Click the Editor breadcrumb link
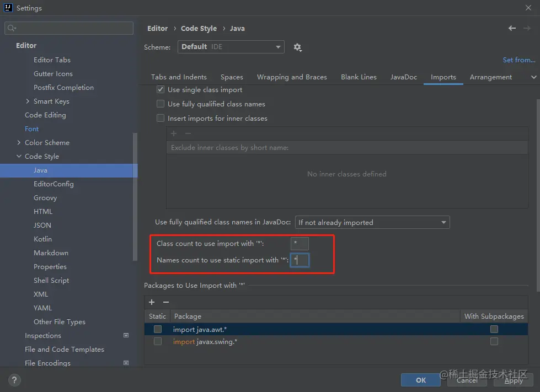540x392 pixels. click(157, 28)
